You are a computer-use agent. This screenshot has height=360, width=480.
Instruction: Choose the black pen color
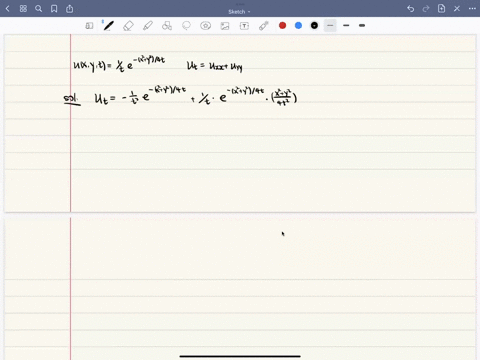point(314,25)
